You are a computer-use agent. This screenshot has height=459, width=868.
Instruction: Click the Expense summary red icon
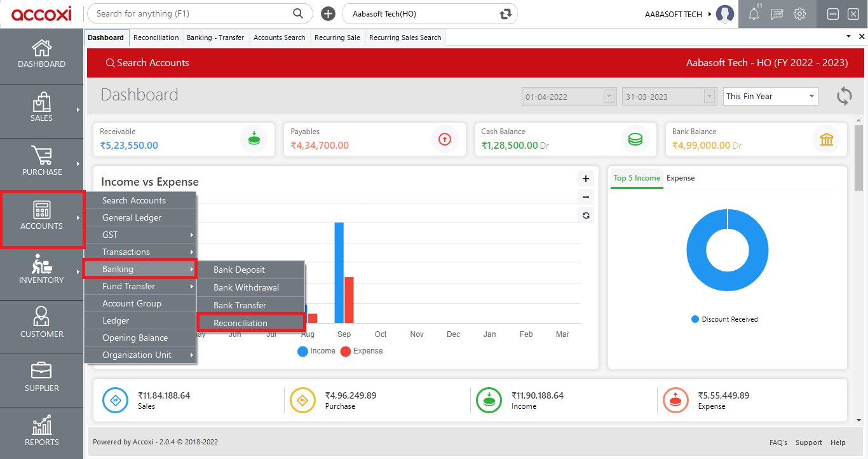point(675,400)
